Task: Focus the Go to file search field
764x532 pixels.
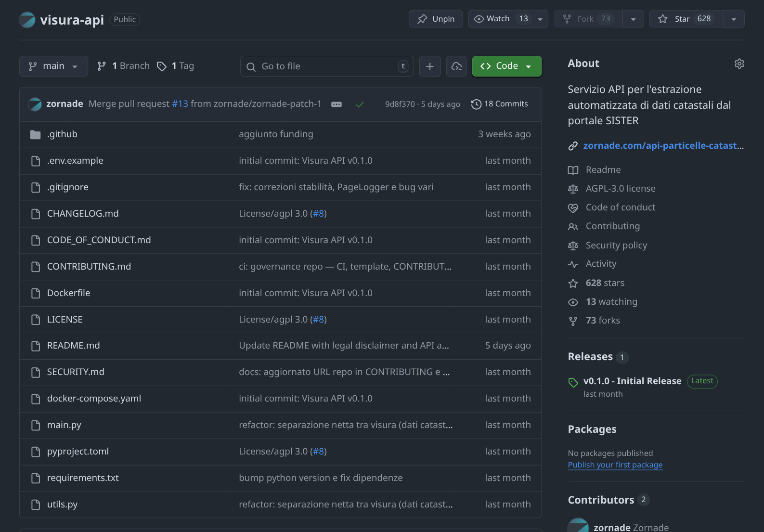Action: 327,66
